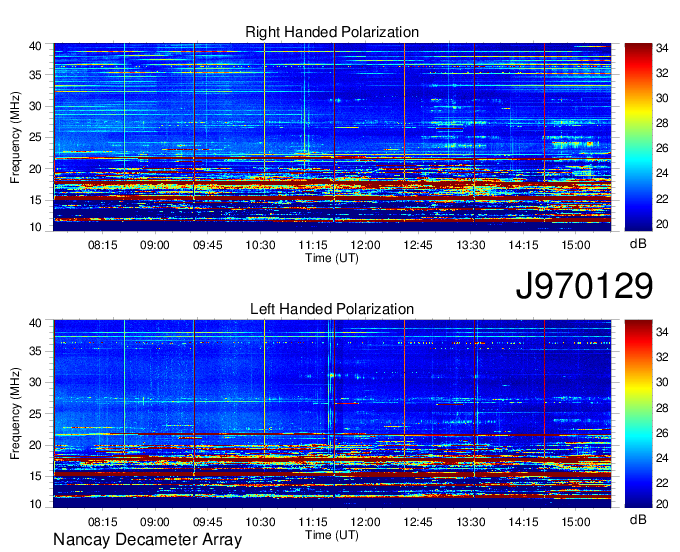Click the 34 value on the Right Handed color bar
Viewport: 680px width, 552px height.
pos(662,48)
